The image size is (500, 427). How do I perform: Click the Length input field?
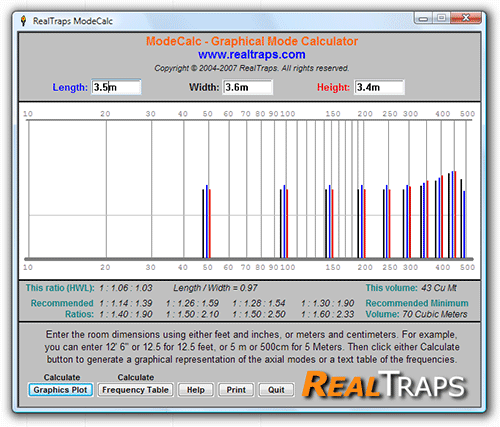coord(116,87)
